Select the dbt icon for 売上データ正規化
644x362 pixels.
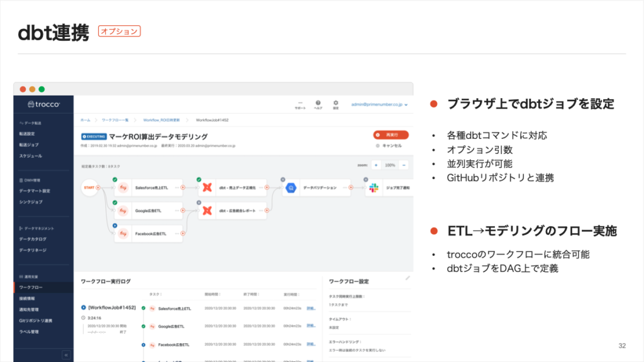[x=206, y=187]
